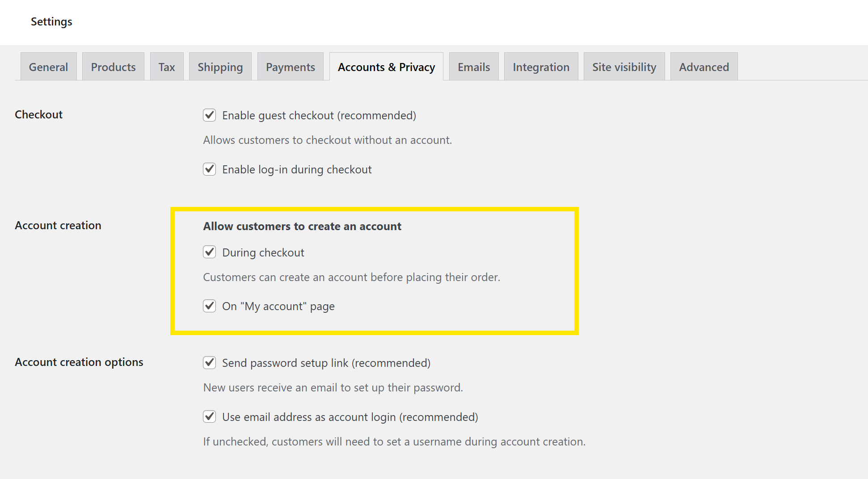The image size is (868, 479).
Task: Switch to the Integration tab
Action: [541, 67]
